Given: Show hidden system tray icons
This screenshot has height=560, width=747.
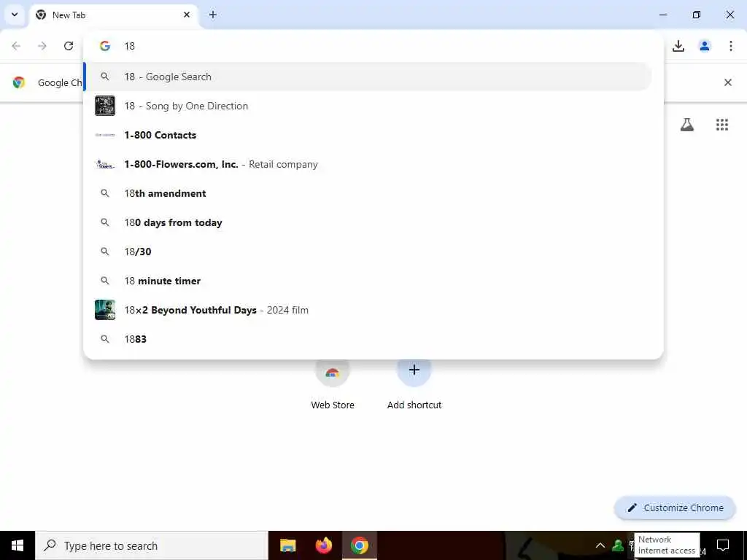Looking at the screenshot, I should [x=600, y=545].
